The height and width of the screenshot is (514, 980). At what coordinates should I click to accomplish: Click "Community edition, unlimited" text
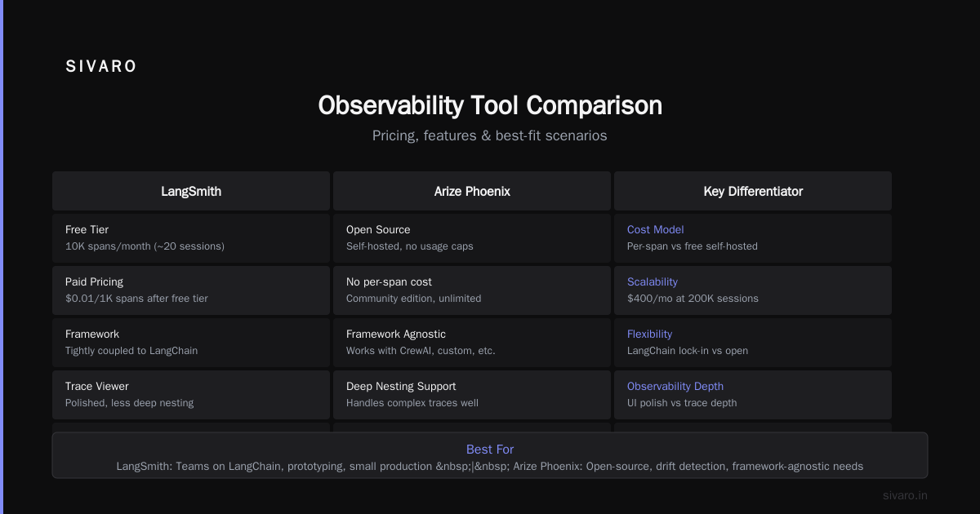[x=413, y=299]
